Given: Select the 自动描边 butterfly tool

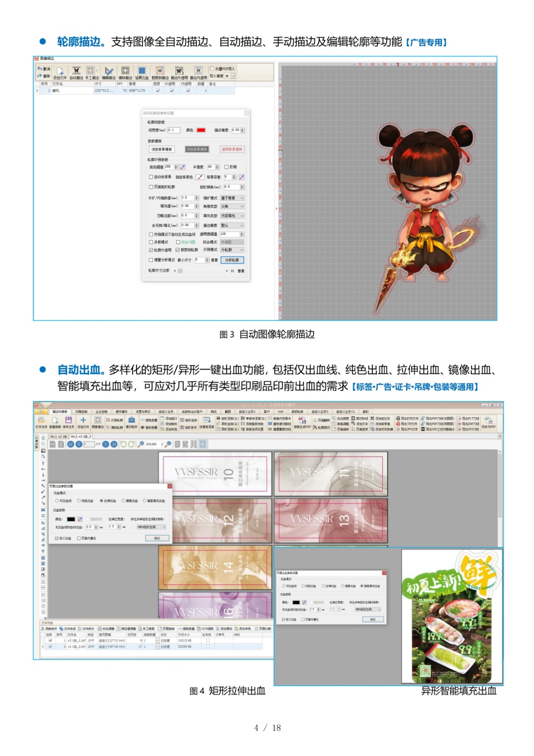Looking at the screenshot, I should (x=76, y=72).
